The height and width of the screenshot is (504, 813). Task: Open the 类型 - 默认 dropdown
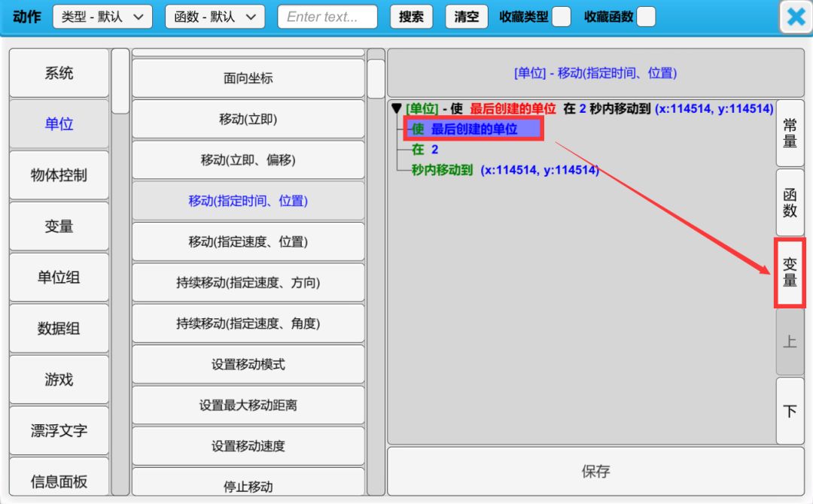tap(102, 17)
